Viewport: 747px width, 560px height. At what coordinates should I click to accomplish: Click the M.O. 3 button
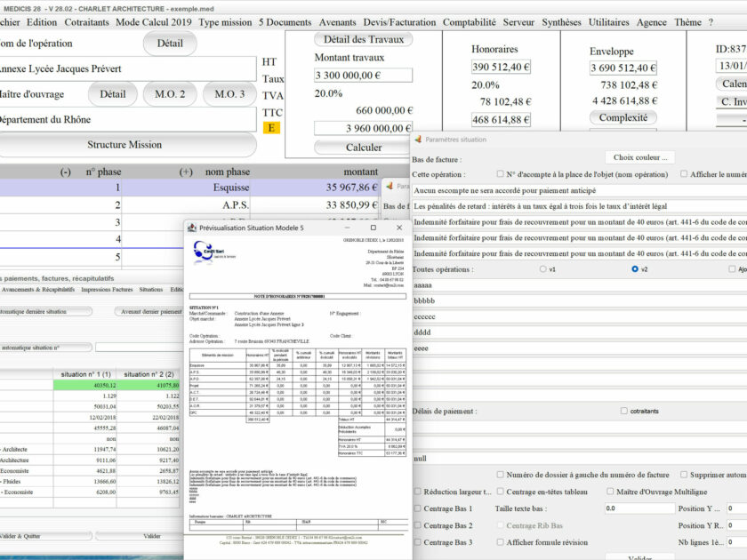pyautogui.click(x=229, y=94)
